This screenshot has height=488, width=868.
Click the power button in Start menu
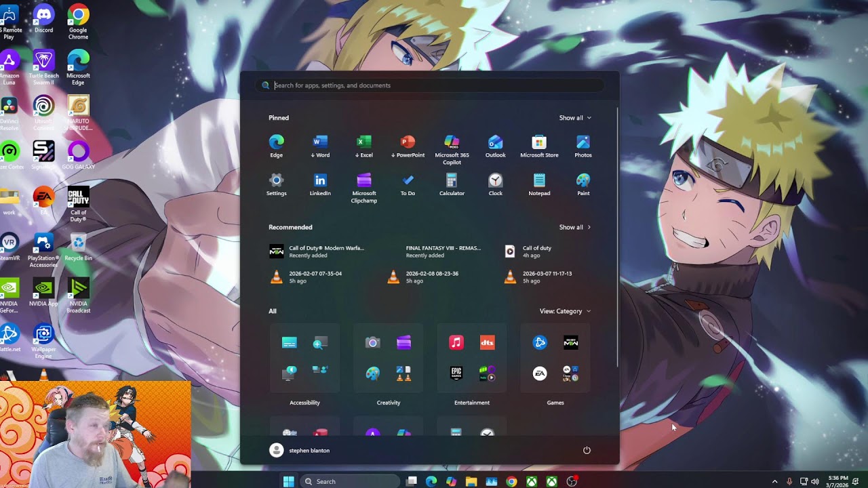point(587,450)
